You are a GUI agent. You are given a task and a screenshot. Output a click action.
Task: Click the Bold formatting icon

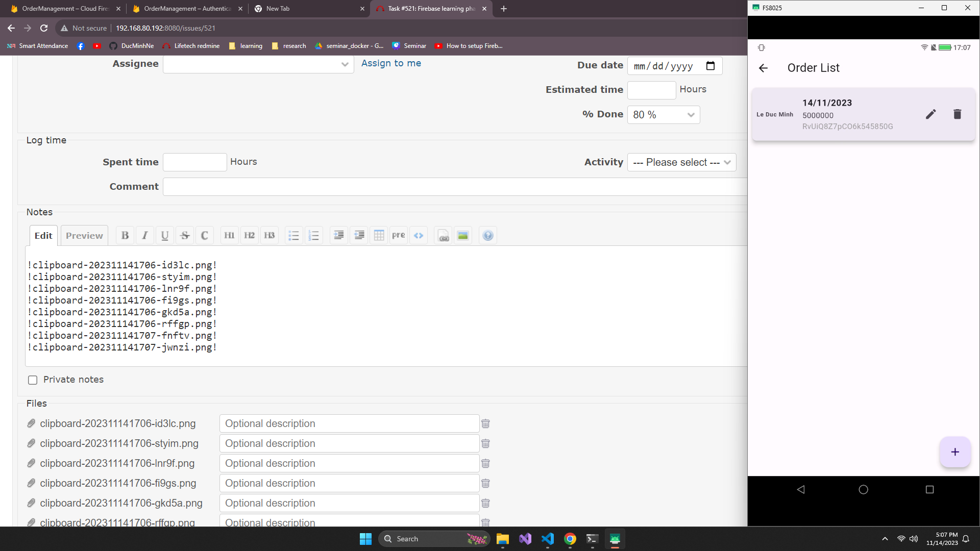[x=125, y=235]
